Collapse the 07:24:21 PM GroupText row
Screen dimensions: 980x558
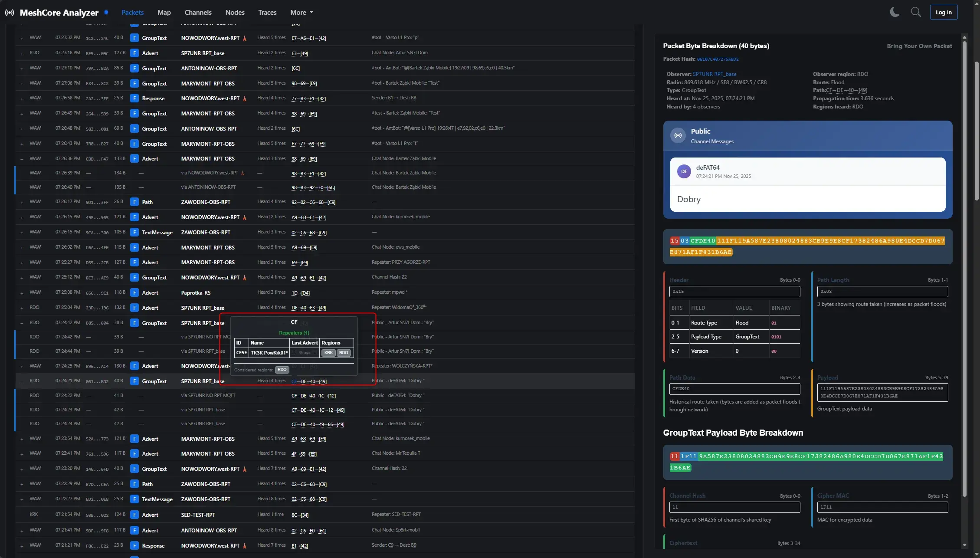(22, 381)
